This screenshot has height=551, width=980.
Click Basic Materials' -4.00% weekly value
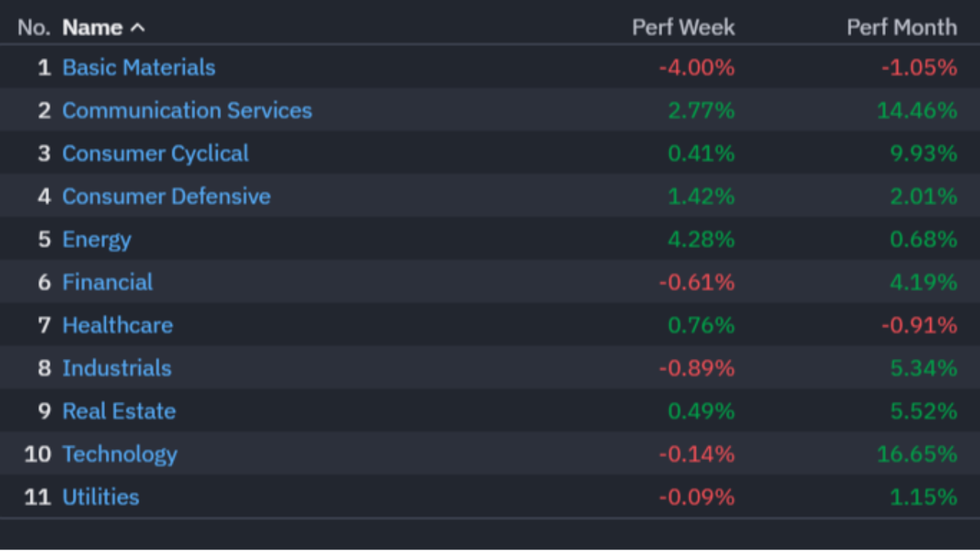click(x=697, y=67)
